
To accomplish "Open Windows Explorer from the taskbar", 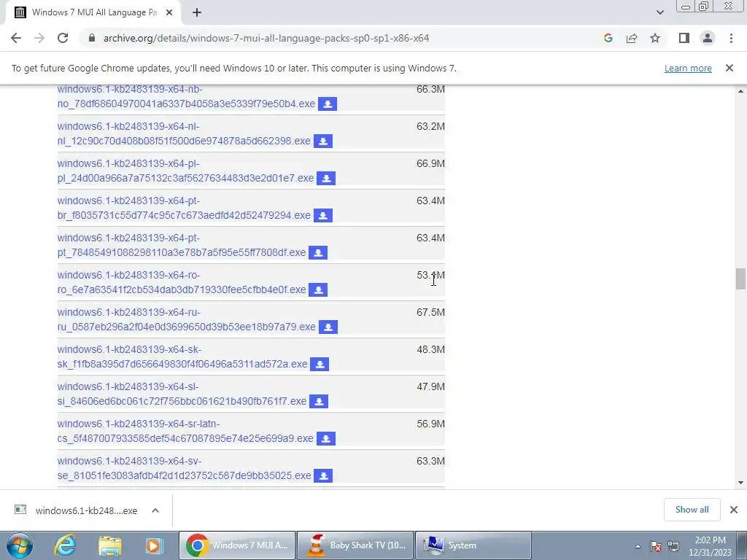I will 110,545.
